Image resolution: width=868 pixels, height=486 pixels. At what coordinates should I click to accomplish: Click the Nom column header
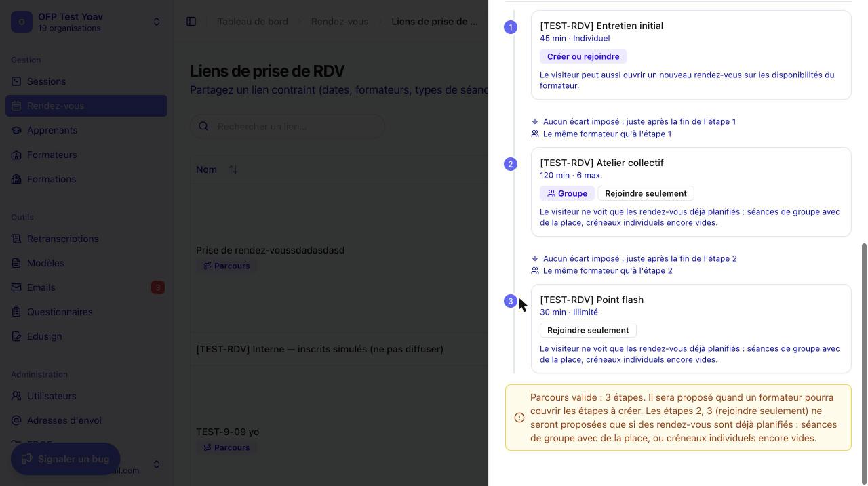pyautogui.click(x=206, y=169)
